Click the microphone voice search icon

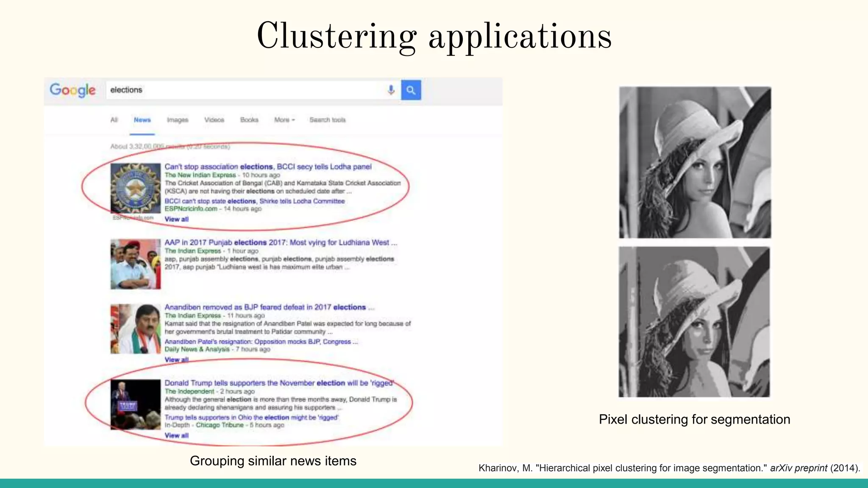[391, 90]
